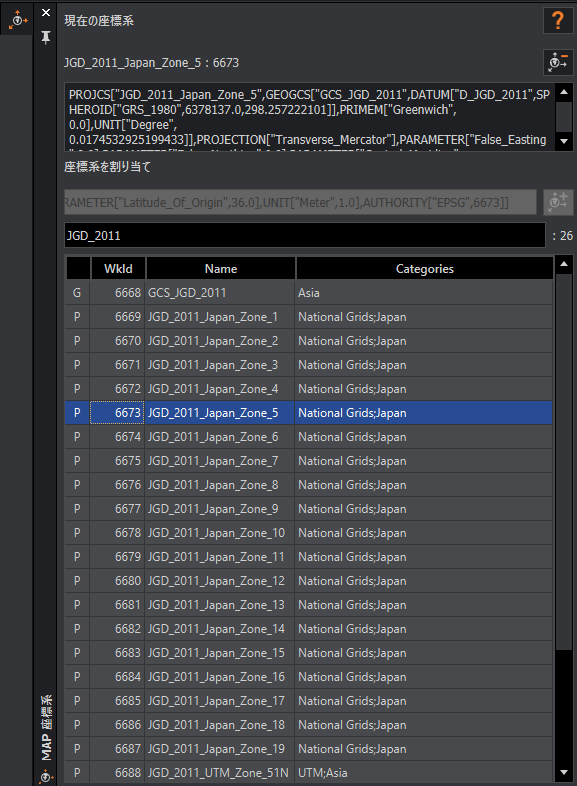Click the table scrollbar down arrow

pyautogui.click(x=564, y=772)
